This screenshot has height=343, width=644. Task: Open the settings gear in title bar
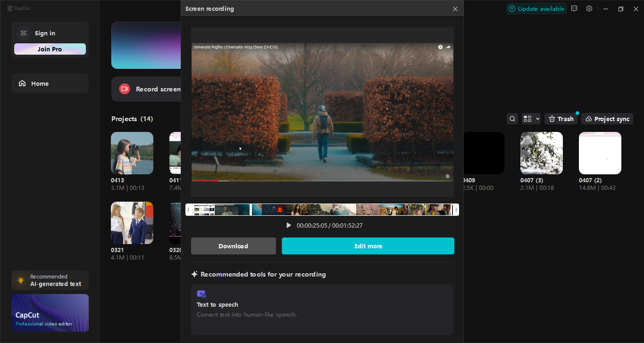point(589,8)
